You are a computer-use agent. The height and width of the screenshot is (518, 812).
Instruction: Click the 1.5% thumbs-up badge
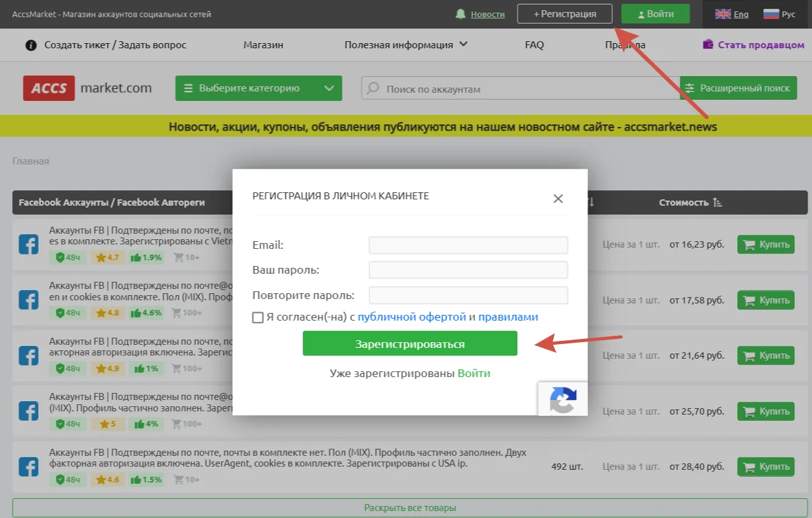147,479
